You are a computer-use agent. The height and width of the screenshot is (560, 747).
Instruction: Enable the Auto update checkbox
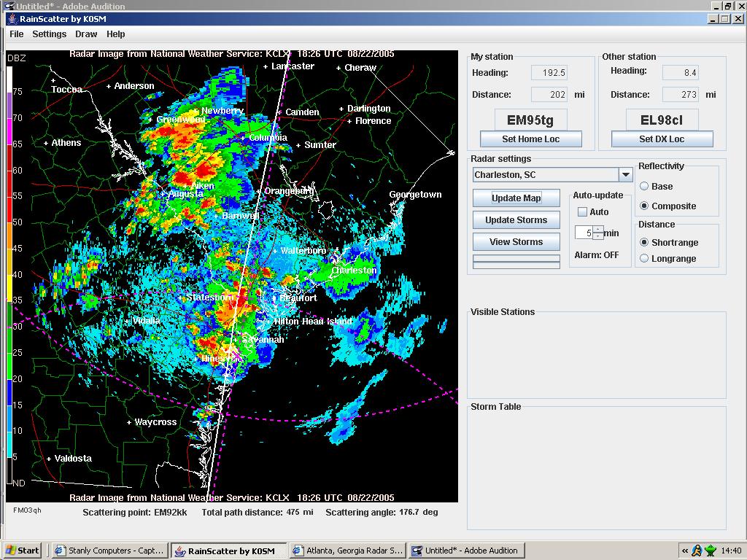click(x=582, y=212)
